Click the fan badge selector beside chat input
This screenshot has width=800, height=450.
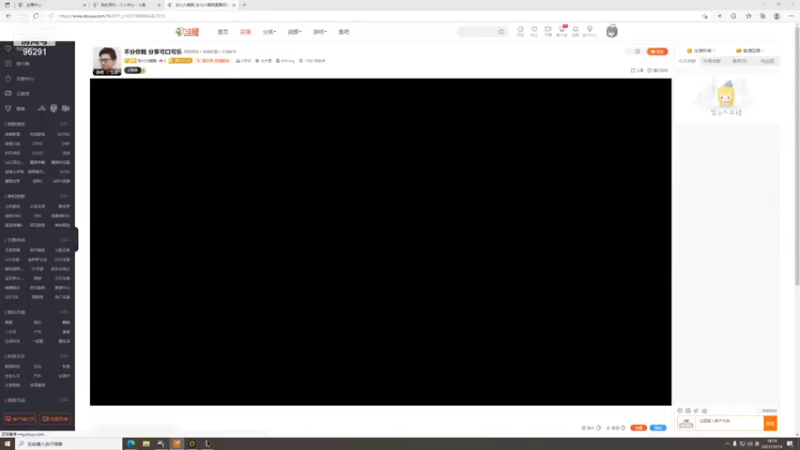pyautogui.click(x=686, y=423)
